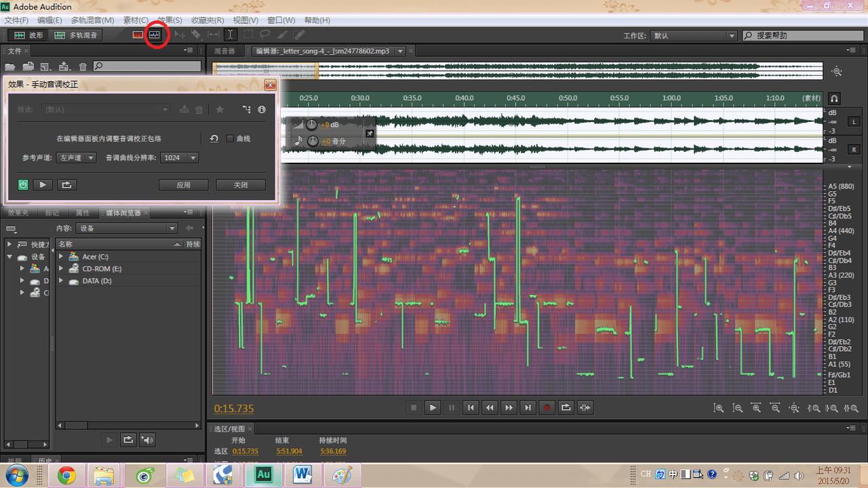Image resolution: width=868 pixels, height=488 pixels.
Task: Open the effect info icon in the dialog
Action: point(262,109)
